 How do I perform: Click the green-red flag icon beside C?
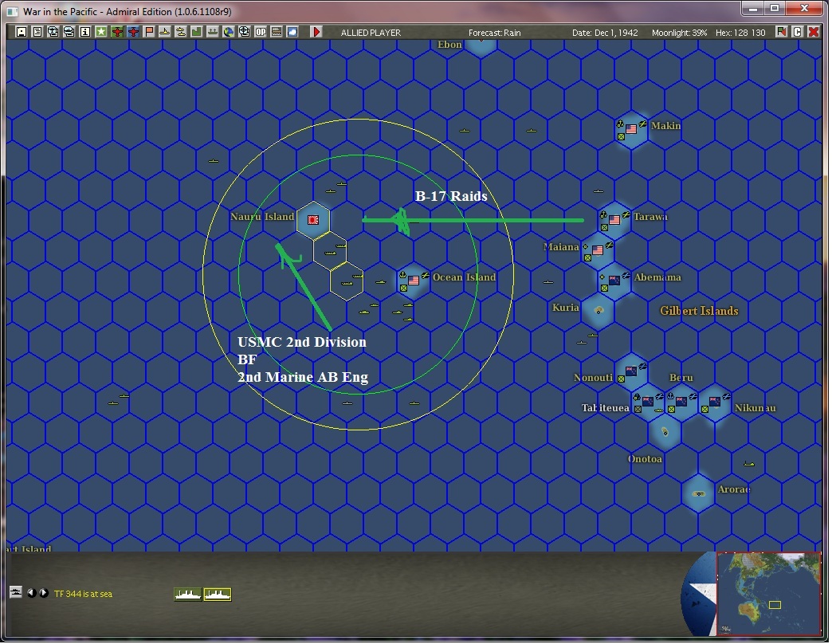click(781, 32)
